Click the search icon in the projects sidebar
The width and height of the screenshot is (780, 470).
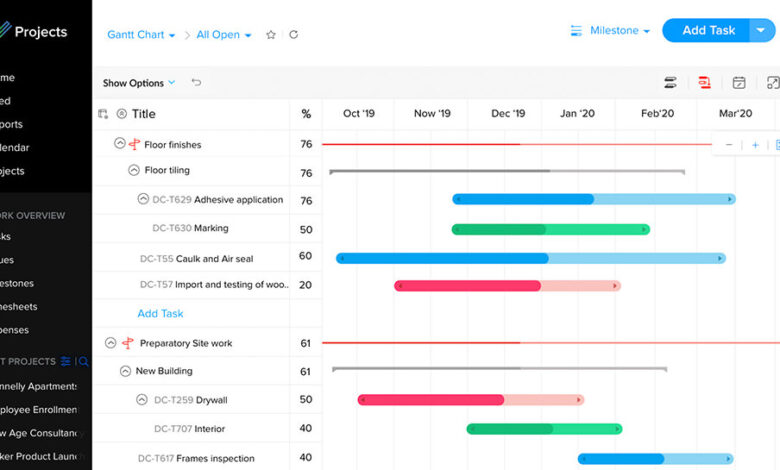pos(83,361)
